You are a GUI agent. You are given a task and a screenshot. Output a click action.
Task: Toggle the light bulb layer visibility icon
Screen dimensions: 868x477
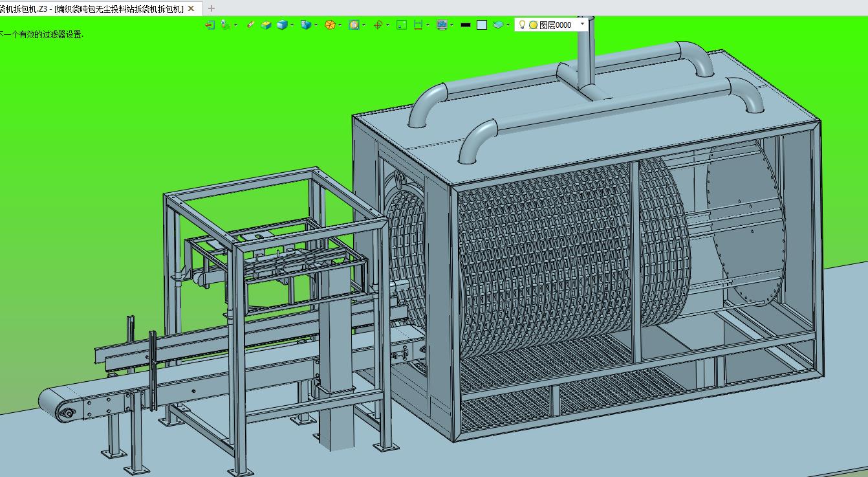point(522,25)
